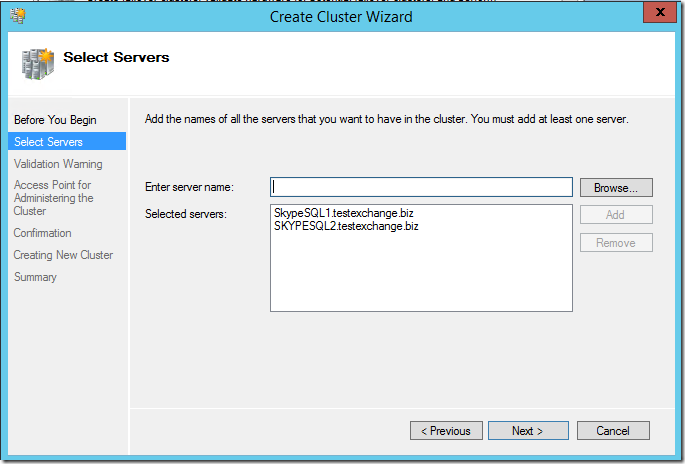Click the Add button
The width and height of the screenshot is (685, 464).
[x=616, y=215]
